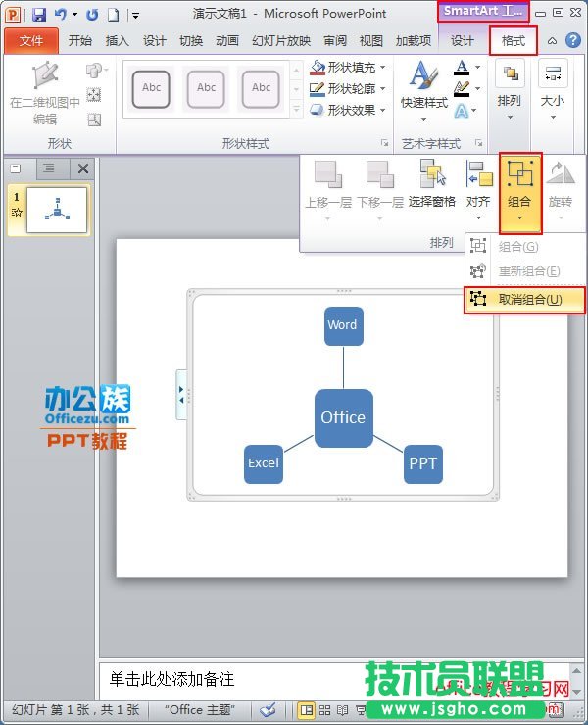The width and height of the screenshot is (588, 725).
Task: Open the Align (对齐) dropdown
Action: pyautogui.click(x=478, y=184)
